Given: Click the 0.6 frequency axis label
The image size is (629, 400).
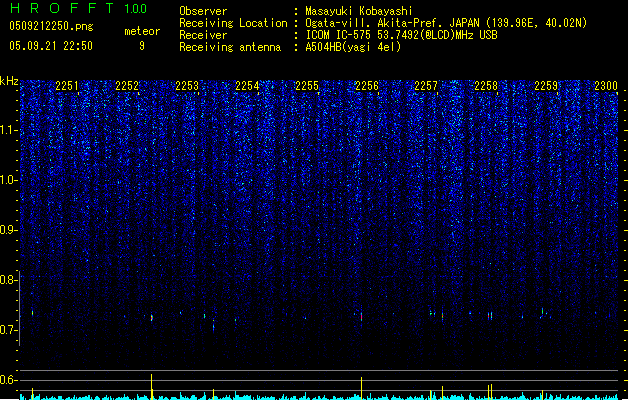Looking at the screenshot, I should pos(8,380).
